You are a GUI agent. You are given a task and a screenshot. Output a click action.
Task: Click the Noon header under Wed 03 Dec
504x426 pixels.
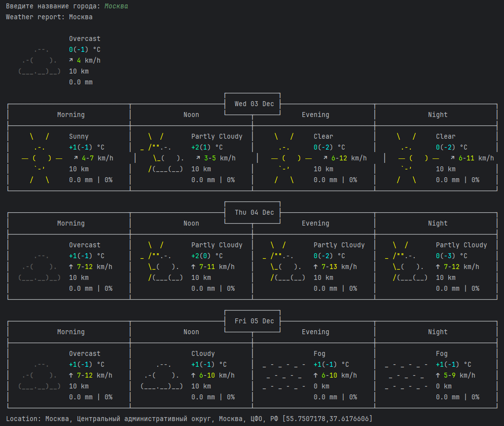(191, 115)
